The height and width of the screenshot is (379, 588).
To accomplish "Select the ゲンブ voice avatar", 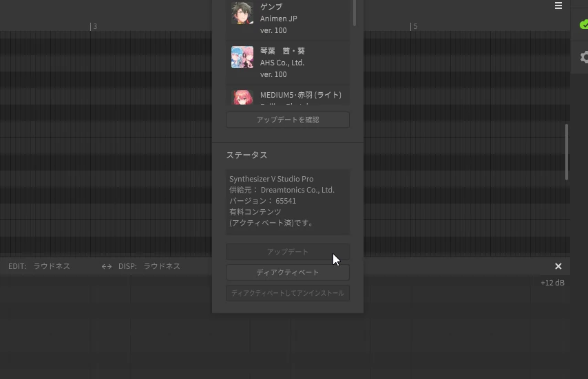I will point(242,13).
